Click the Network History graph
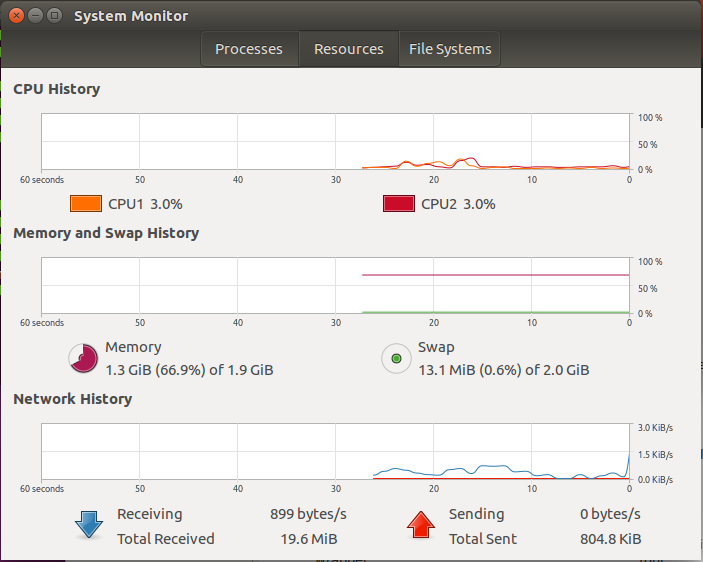Image resolution: width=703 pixels, height=562 pixels. coord(335,451)
